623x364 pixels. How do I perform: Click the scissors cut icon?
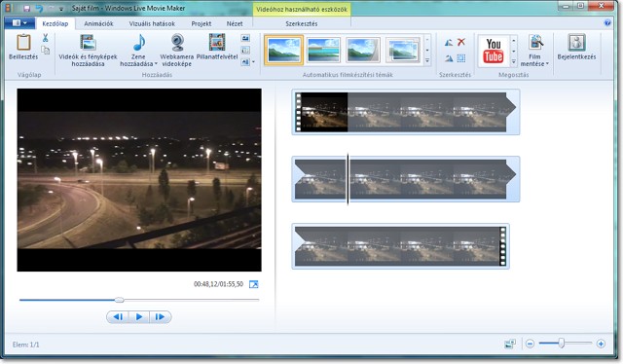(45, 38)
